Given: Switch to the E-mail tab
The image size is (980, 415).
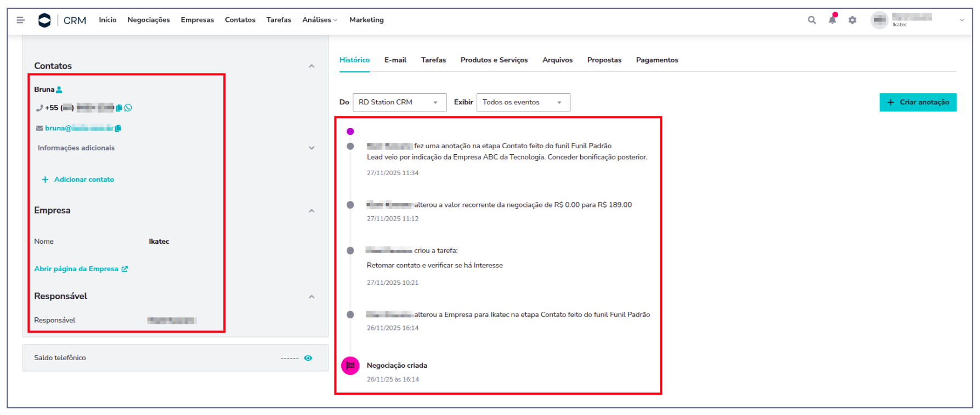Looking at the screenshot, I should (x=395, y=60).
